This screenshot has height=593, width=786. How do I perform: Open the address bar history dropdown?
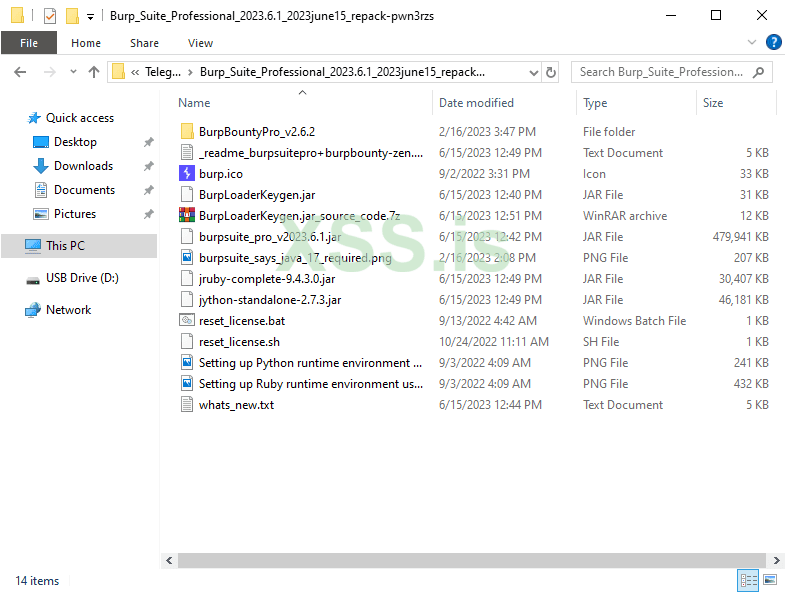click(x=534, y=73)
